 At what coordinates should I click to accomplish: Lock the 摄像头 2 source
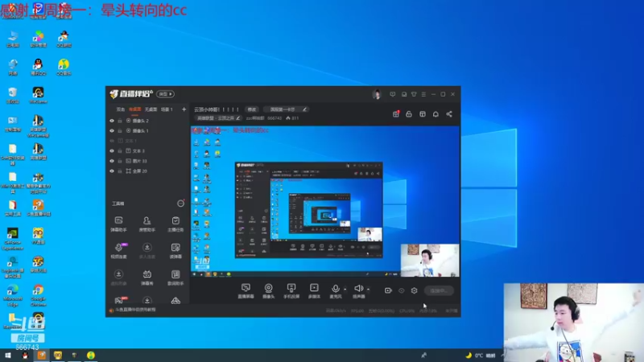[120, 121]
